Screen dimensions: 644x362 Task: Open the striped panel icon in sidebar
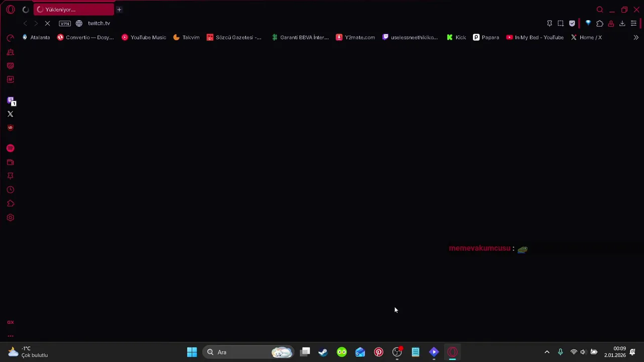10,66
